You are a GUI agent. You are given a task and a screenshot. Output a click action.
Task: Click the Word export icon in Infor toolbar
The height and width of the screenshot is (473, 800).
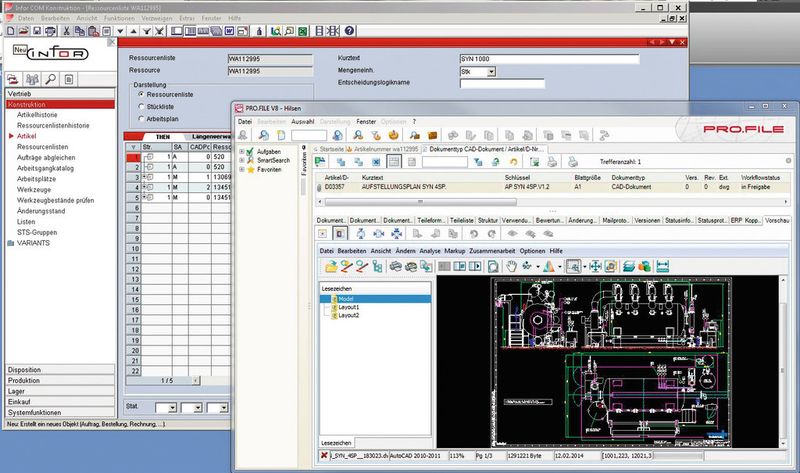coord(230,31)
